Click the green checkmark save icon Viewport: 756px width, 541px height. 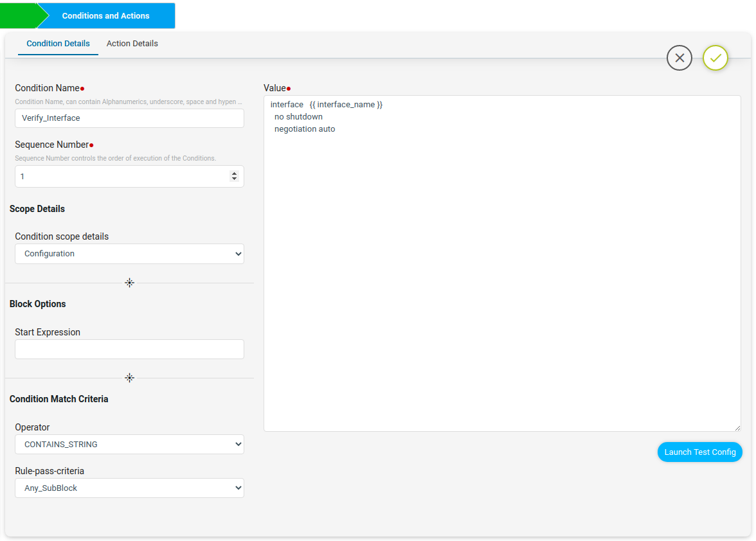715,58
